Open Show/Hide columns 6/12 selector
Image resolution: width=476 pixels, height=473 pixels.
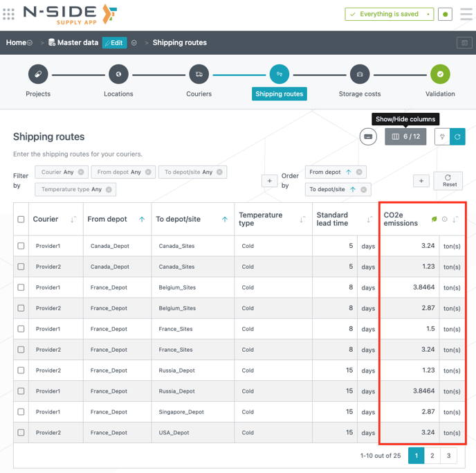coord(405,137)
